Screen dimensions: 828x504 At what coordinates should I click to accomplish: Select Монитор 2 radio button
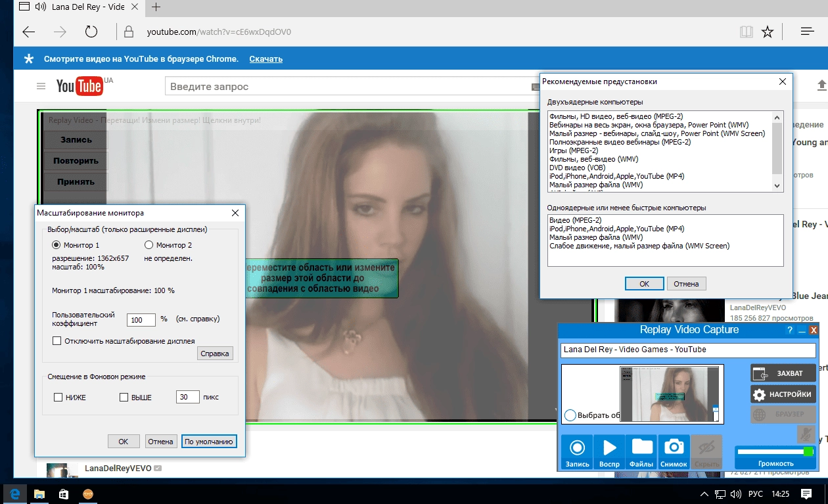click(x=149, y=245)
